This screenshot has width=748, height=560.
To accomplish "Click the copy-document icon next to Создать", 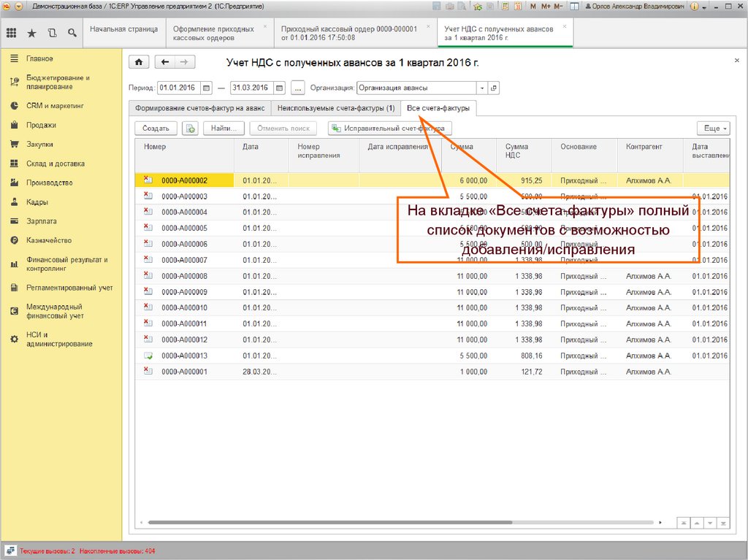I will click(x=190, y=129).
